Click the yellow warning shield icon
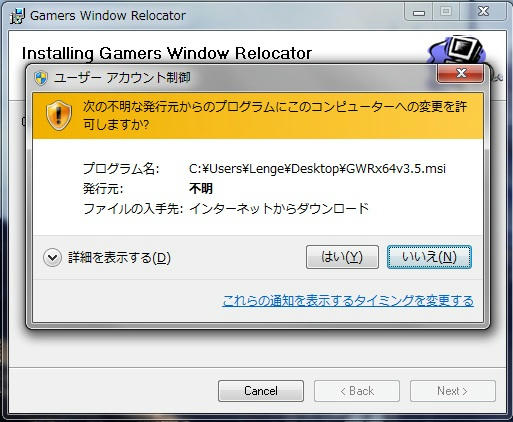The width and height of the screenshot is (513, 422). (59, 115)
